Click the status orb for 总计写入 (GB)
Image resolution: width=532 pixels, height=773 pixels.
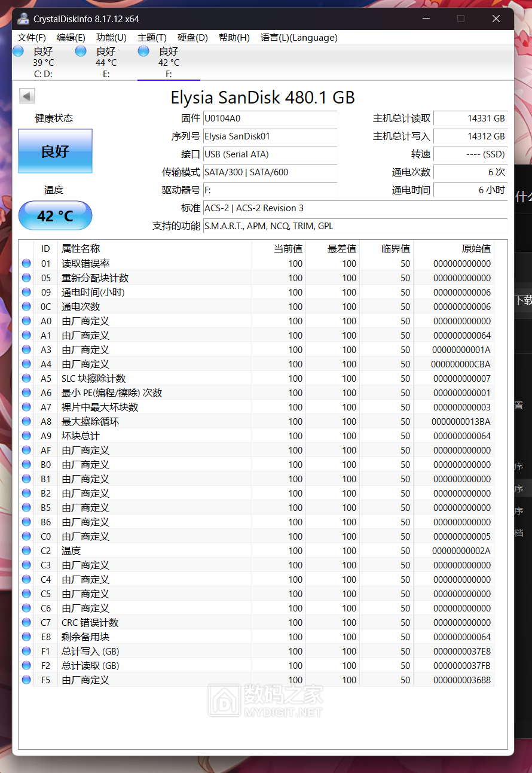(26, 651)
